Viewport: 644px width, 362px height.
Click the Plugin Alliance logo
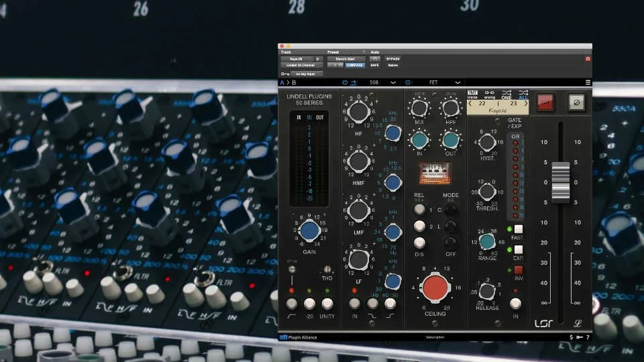298,337
